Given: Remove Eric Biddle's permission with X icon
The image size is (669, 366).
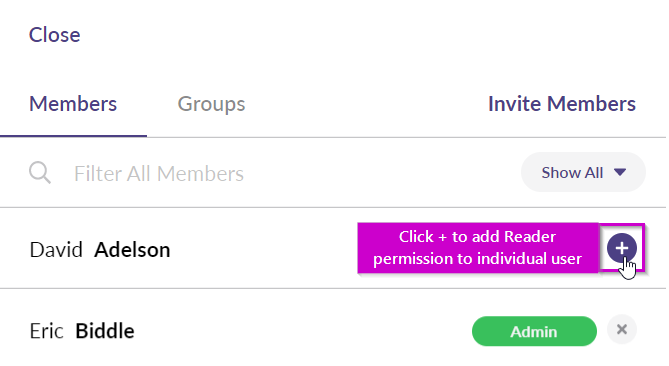Looking at the screenshot, I should (x=622, y=329).
